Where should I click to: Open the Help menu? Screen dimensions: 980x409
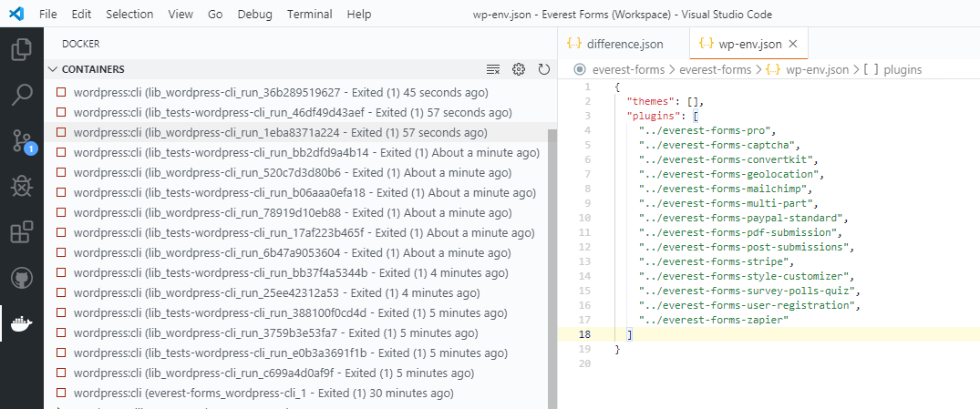coord(359,14)
